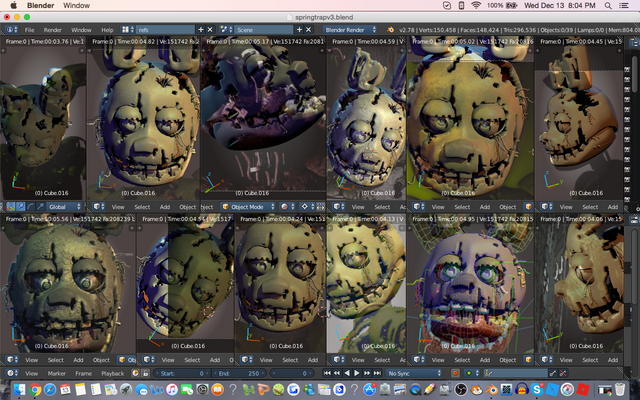Expand the Global transform orientation dropdown
Image resolution: width=640 pixels, height=400 pixels.
(x=62, y=207)
